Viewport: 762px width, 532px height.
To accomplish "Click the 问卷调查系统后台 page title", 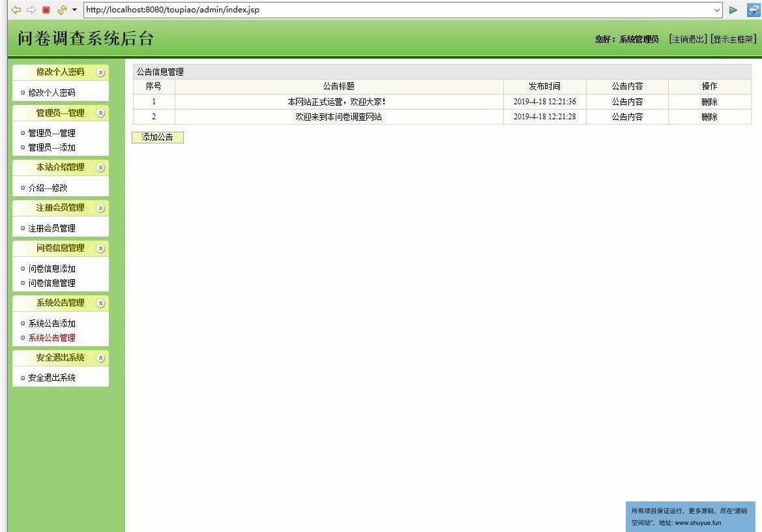I will click(85, 38).
